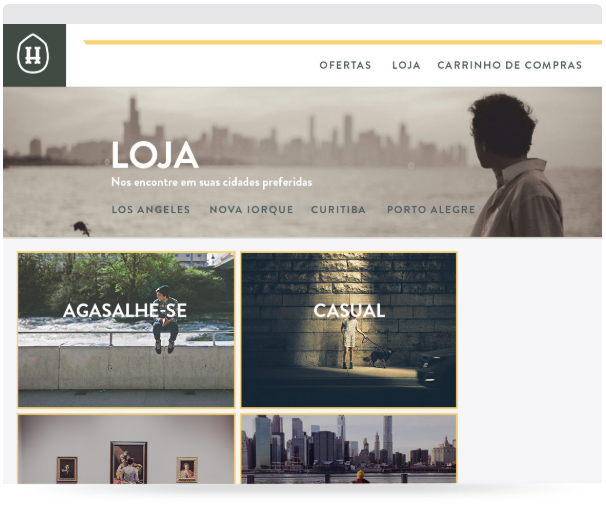The image size is (606, 505).
Task: Click "Nos encontre em suas cidades preferidas" subtitle
Action: (211, 182)
